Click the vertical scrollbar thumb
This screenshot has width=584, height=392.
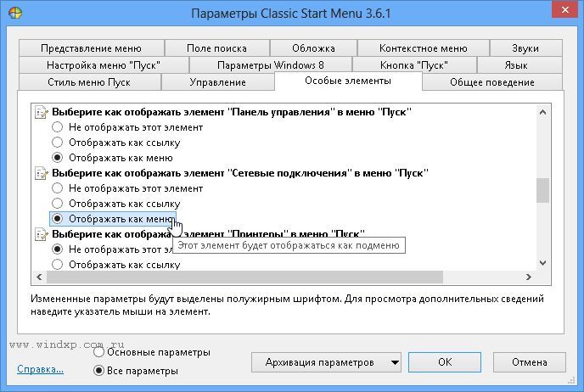[542, 191]
